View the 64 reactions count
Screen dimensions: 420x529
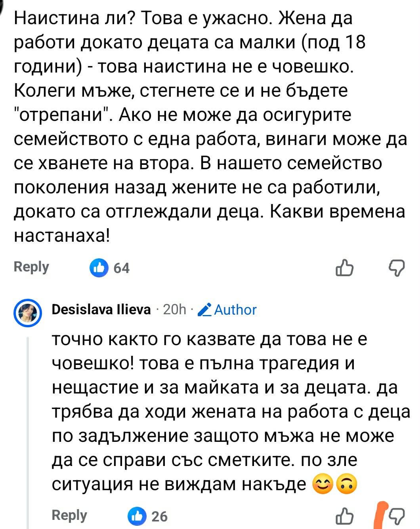[x=122, y=268]
